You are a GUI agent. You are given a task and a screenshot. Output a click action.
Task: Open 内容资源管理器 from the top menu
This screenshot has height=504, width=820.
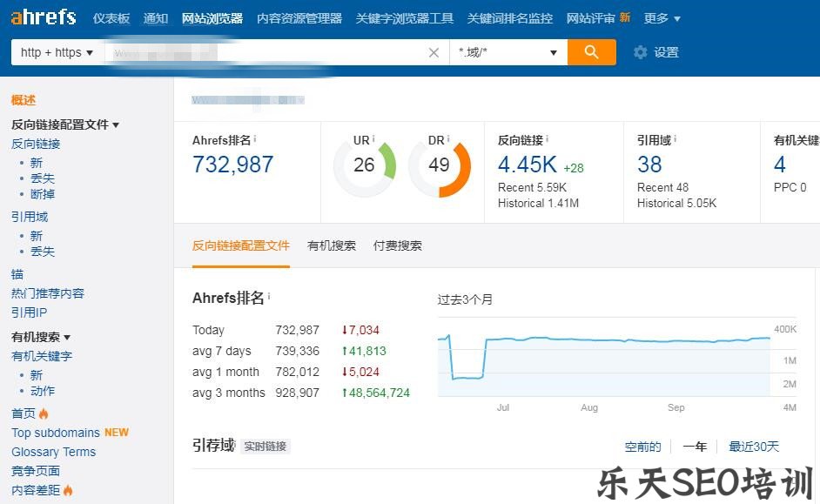tap(299, 17)
